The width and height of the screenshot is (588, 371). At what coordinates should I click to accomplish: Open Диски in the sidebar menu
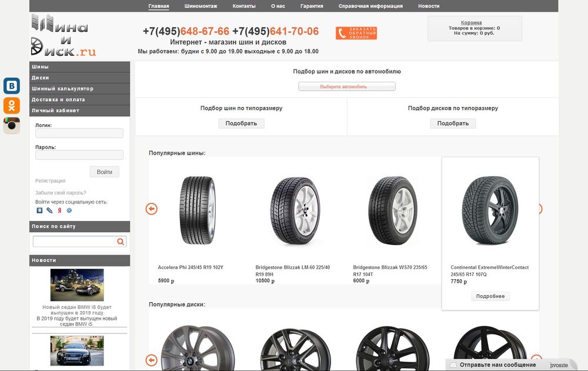[x=79, y=78]
